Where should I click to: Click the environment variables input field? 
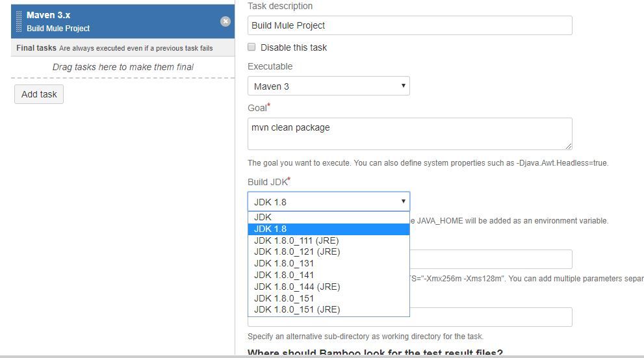coord(491,259)
